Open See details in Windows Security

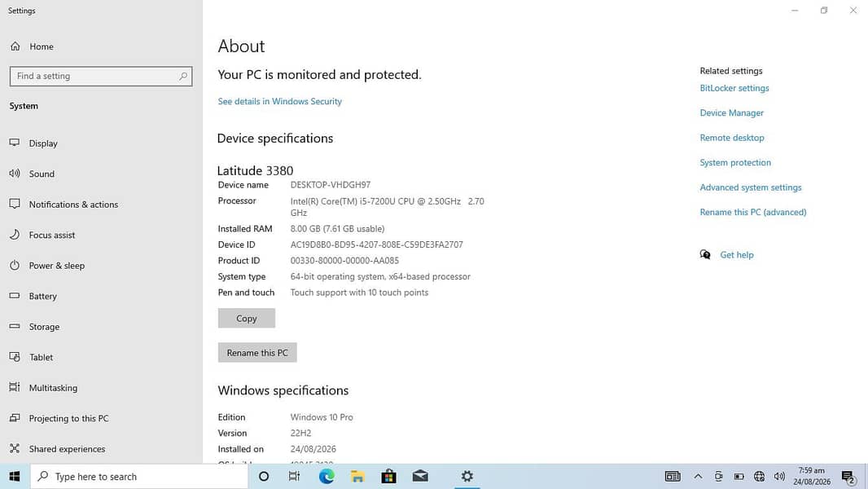point(279,101)
